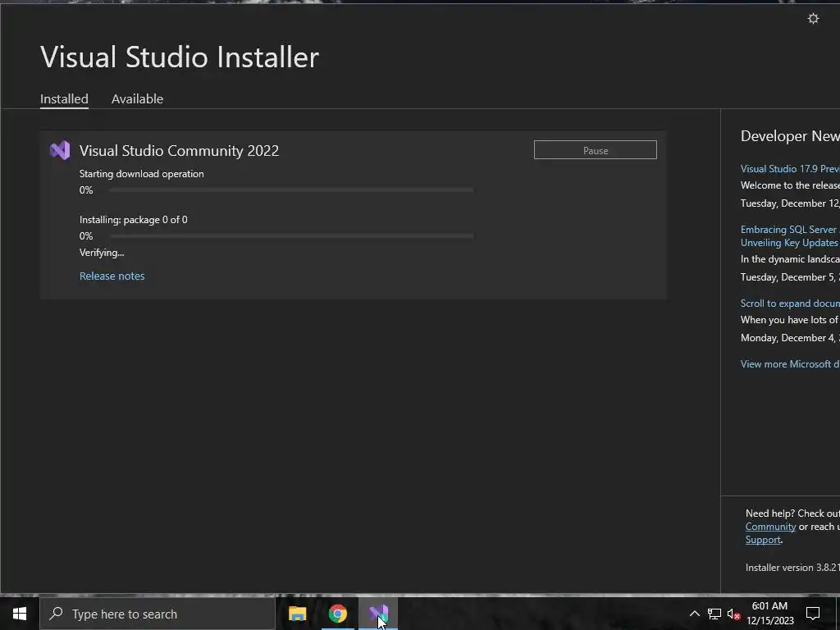Image resolution: width=840 pixels, height=630 pixels.
Task: Click the muted volume tray icon
Action: click(x=733, y=614)
